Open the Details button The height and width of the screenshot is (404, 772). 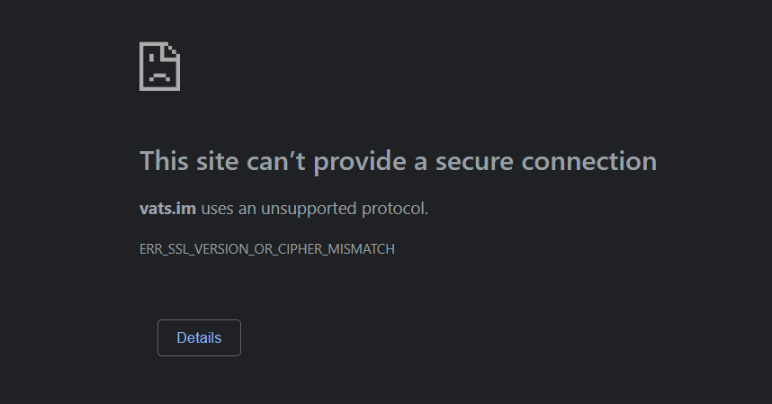[x=199, y=338]
